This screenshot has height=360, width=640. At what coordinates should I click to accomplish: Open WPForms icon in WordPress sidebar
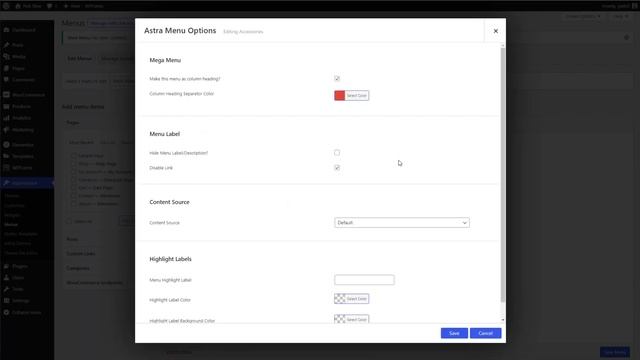click(7, 168)
